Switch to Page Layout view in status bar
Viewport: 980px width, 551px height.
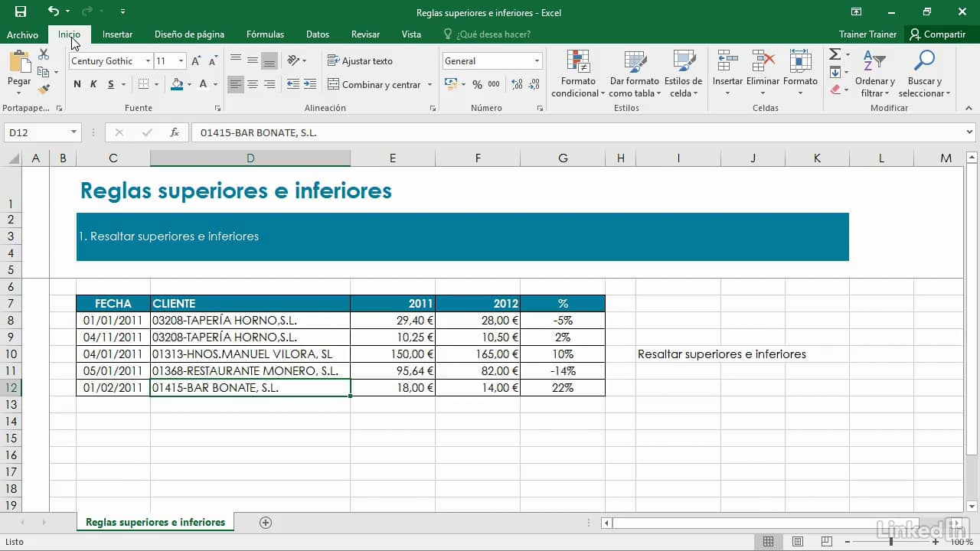coord(798,542)
